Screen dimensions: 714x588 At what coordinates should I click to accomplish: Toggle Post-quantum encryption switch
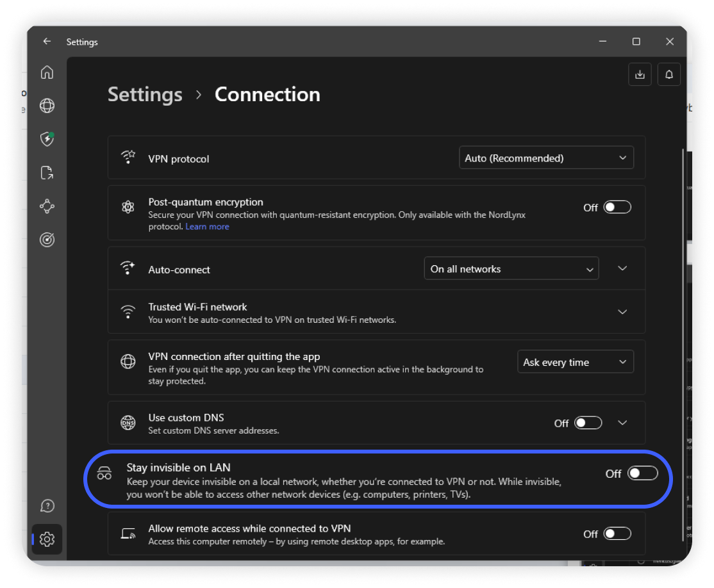tap(617, 208)
